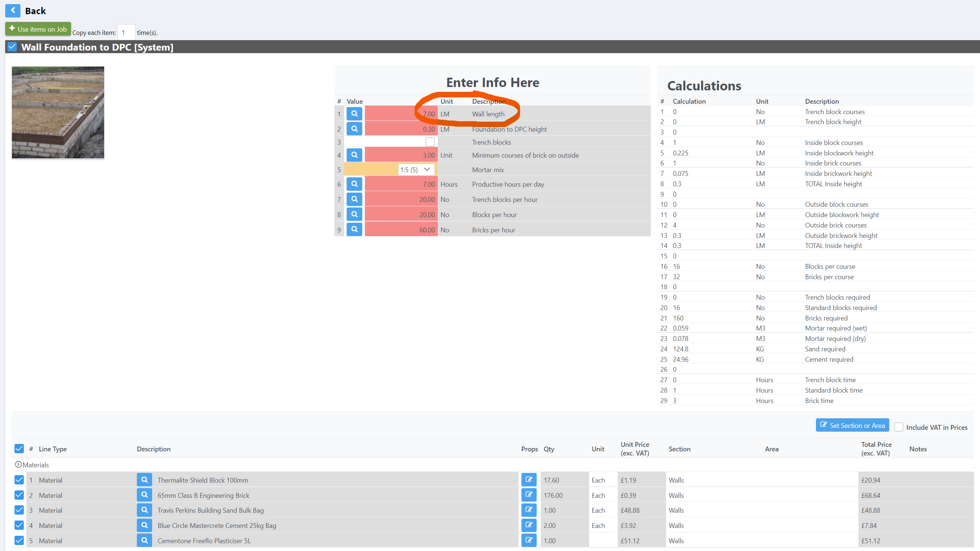Click search icon for Blocks per hour
Image resolution: width=980 pixels, height=551 pixels.
click(x=354, y=214)
